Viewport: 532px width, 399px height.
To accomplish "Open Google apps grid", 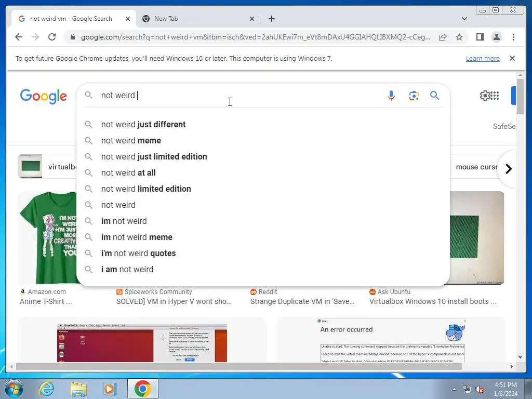I will pos(495,96).
